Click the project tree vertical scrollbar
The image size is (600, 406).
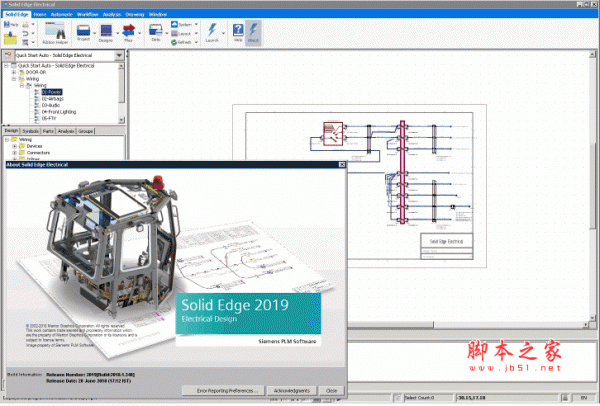coord(121,93)
